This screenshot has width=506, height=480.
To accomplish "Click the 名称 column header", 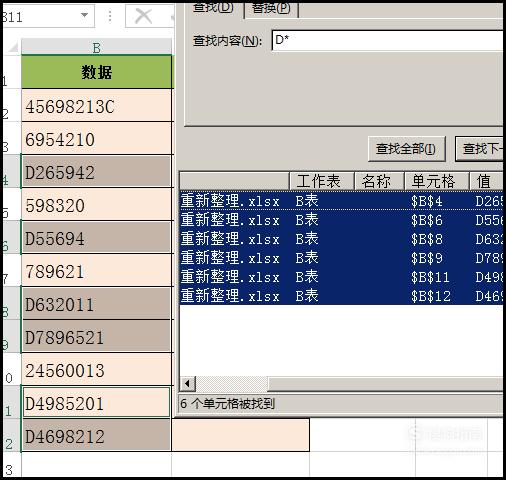I will click(379, 181).
